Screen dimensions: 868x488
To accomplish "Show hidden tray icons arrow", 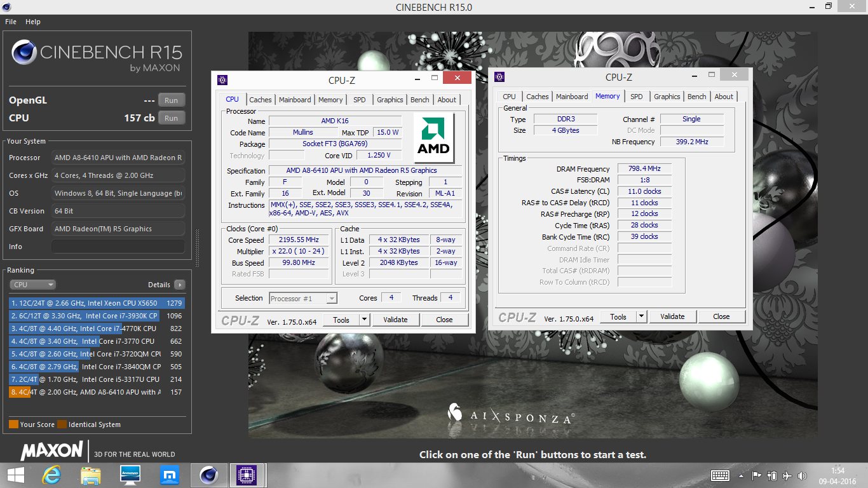I will point(742,475).
